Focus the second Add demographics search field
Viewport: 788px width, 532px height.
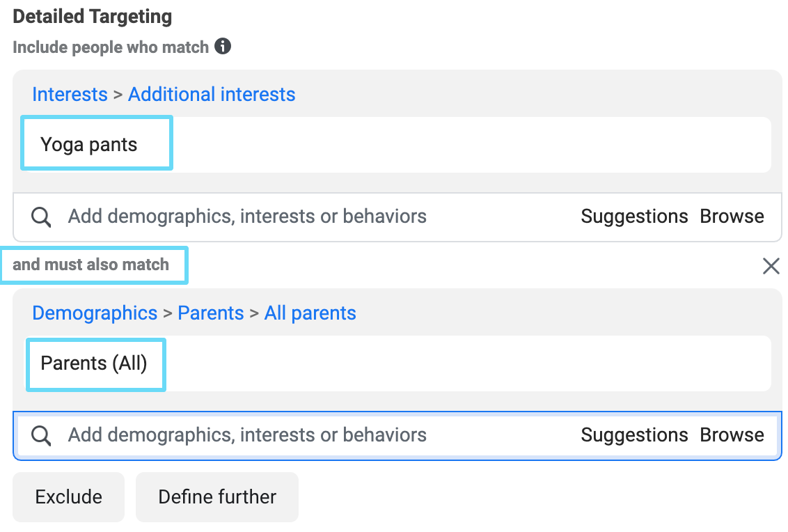(397, 436)
